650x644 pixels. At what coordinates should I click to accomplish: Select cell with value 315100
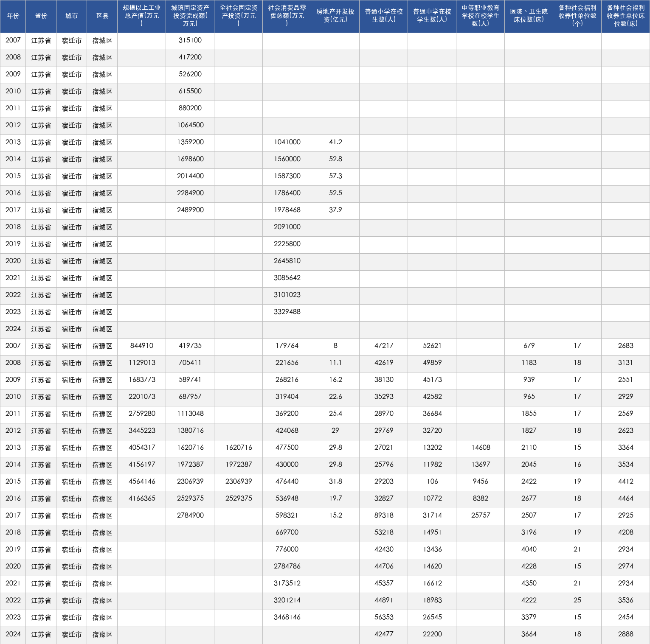click(x=190, y=41)
